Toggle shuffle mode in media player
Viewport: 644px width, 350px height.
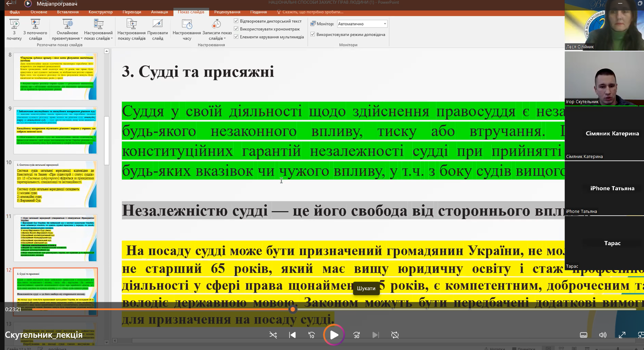tap(273, 335)
